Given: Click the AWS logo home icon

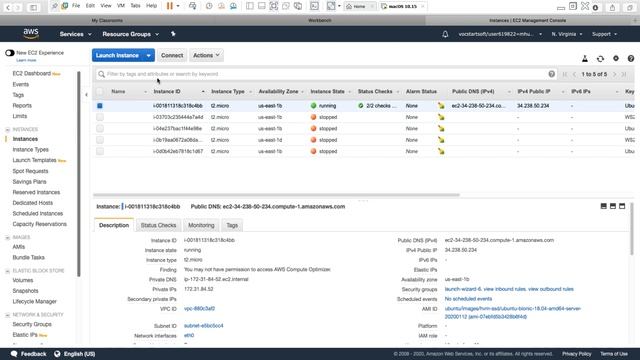Looking at the screenshot, I should (31, 34).
